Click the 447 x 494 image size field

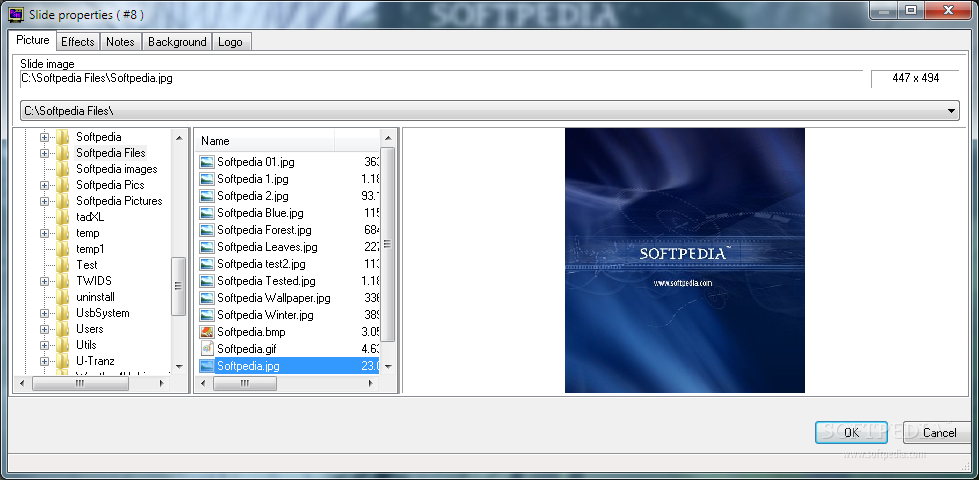(x=915, y=79)
